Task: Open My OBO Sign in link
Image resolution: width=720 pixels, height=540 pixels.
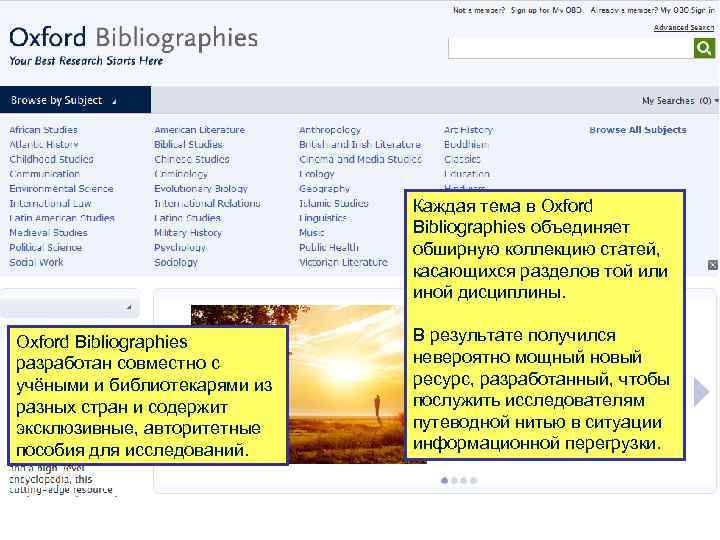Action: pyautogui.click(x=687, y=10)
